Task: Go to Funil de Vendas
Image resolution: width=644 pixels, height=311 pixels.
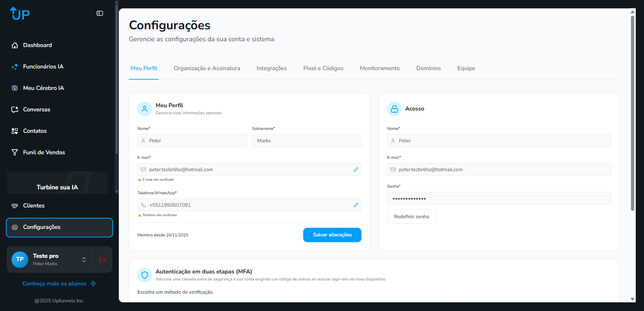Action: click(x=44, y=152)
